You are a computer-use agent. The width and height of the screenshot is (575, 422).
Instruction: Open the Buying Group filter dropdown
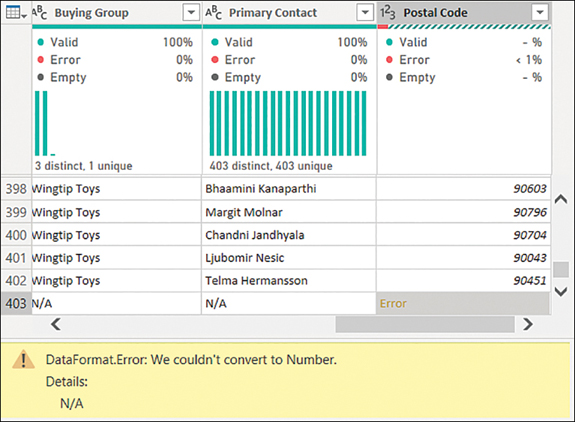(191, 12)
